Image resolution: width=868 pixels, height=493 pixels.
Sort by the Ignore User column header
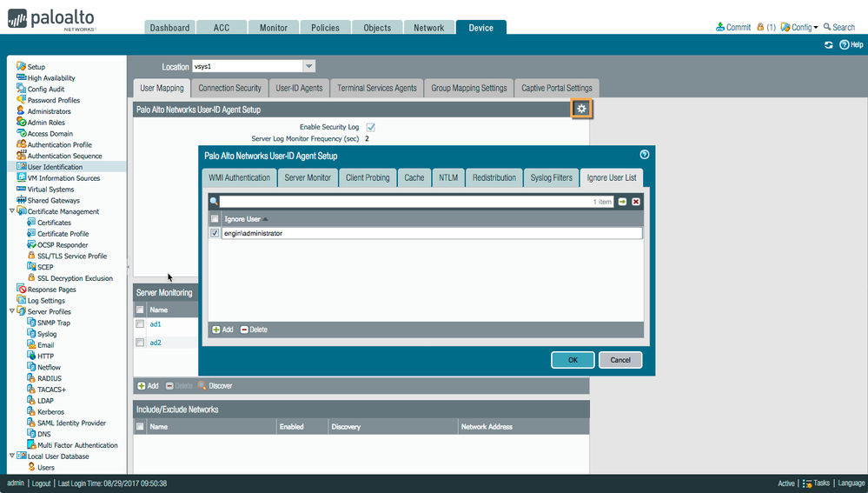point(242,219)
